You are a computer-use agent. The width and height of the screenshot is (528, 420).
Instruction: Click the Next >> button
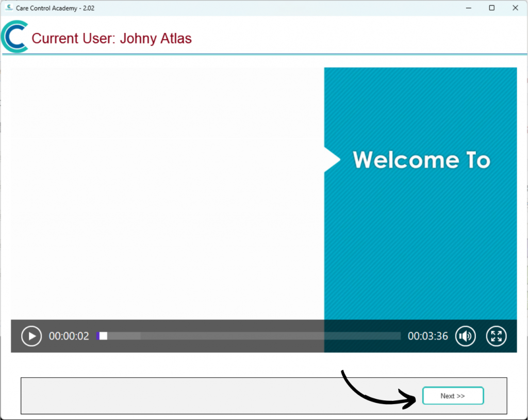(x=453, y=396)
